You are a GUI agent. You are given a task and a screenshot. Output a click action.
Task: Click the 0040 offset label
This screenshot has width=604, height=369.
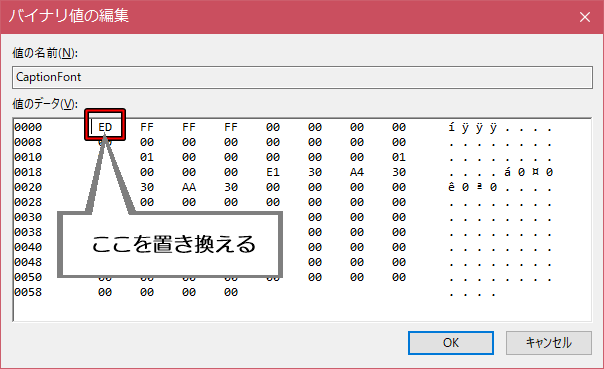tap(28, 247)
